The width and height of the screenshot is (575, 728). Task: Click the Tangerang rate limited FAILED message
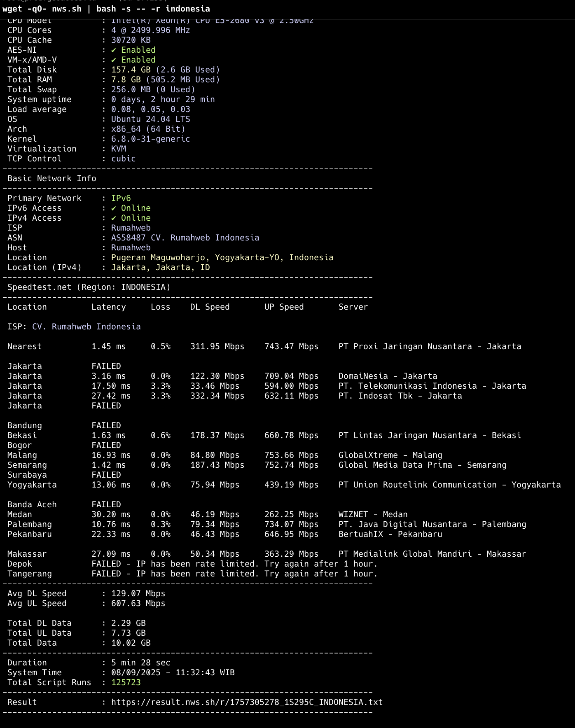point(235,574)
